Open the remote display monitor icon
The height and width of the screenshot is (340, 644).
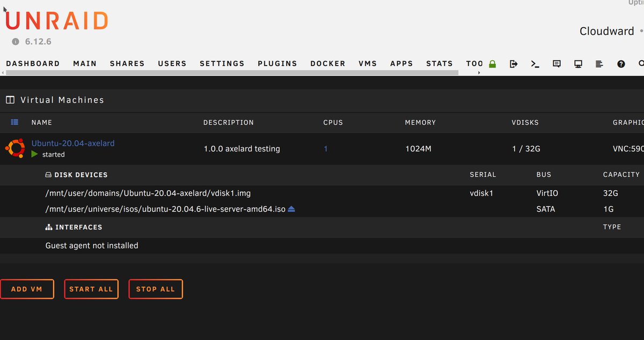point(578,63)
